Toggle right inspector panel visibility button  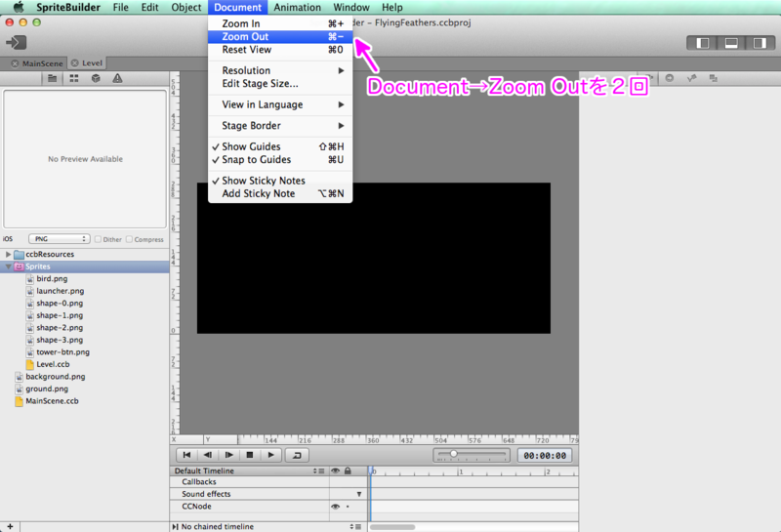[760, 43]
